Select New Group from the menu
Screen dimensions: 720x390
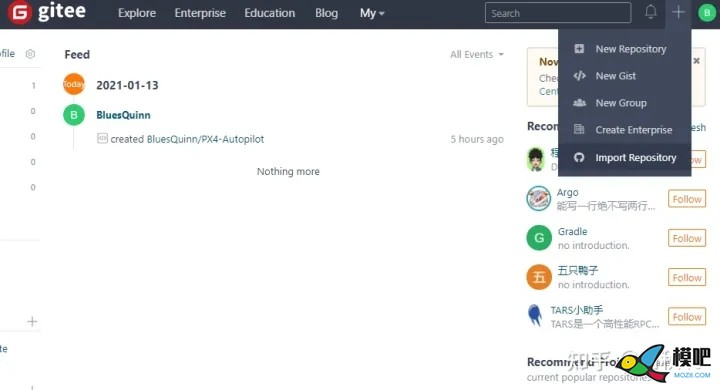(x=624, y=103)
